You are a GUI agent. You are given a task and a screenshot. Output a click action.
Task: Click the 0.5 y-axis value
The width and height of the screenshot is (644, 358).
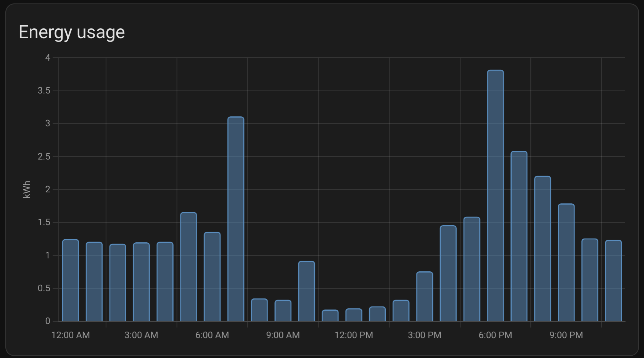coord(44,288)
